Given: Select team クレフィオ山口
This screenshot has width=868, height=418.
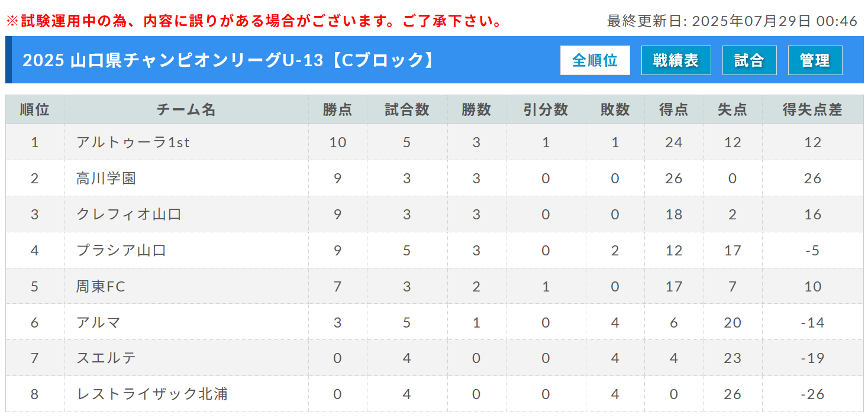Looking at the screenshot, I should 129,214.
